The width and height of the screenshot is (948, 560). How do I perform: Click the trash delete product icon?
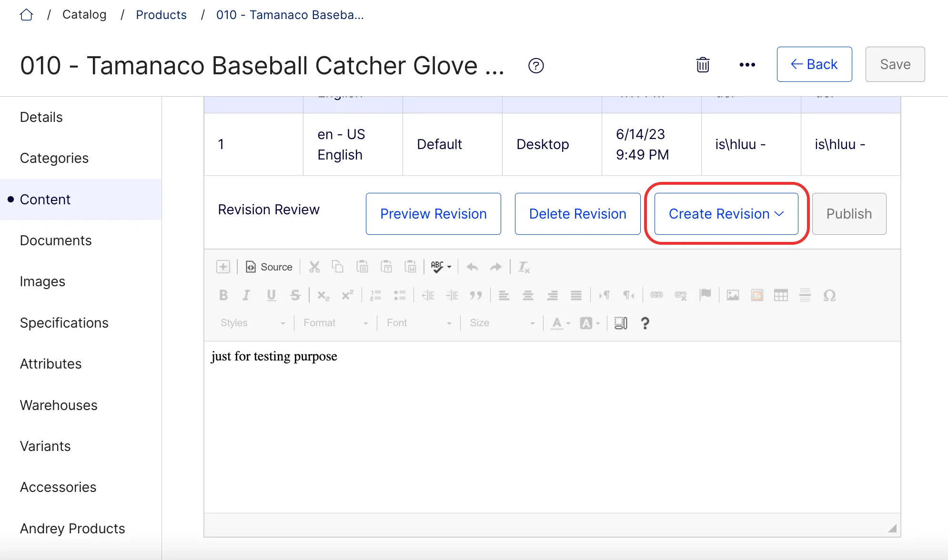(703, 65)
